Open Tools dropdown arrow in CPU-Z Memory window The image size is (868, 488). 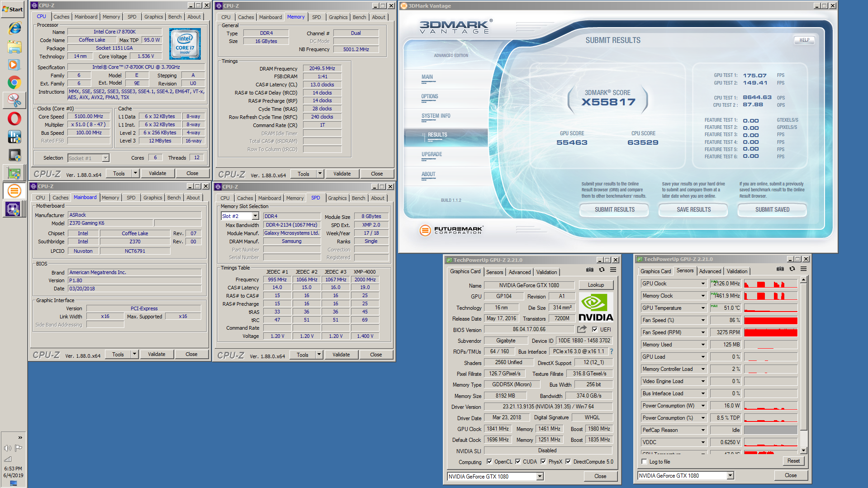(320, 174)
